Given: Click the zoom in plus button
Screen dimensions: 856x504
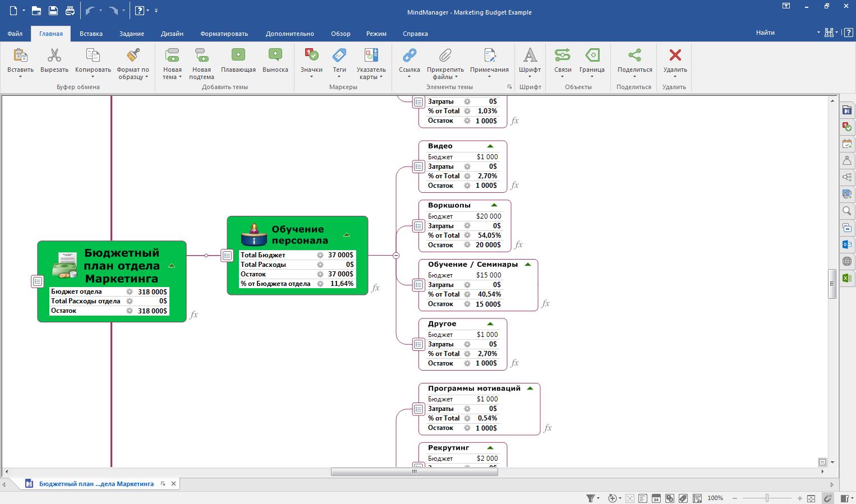Looking at the screenshot, I should 800,498.
